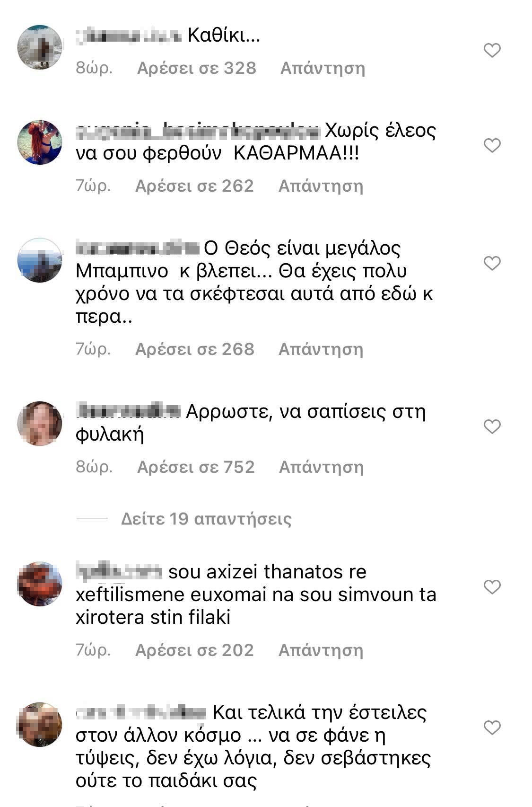Tap Απάντηση under the 268-likes comment

[321, 349]
